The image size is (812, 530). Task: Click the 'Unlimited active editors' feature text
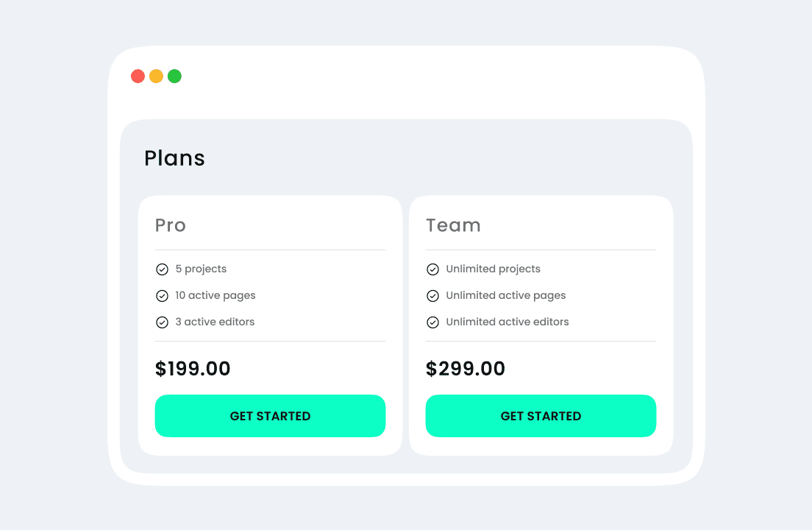pos(508,322)
